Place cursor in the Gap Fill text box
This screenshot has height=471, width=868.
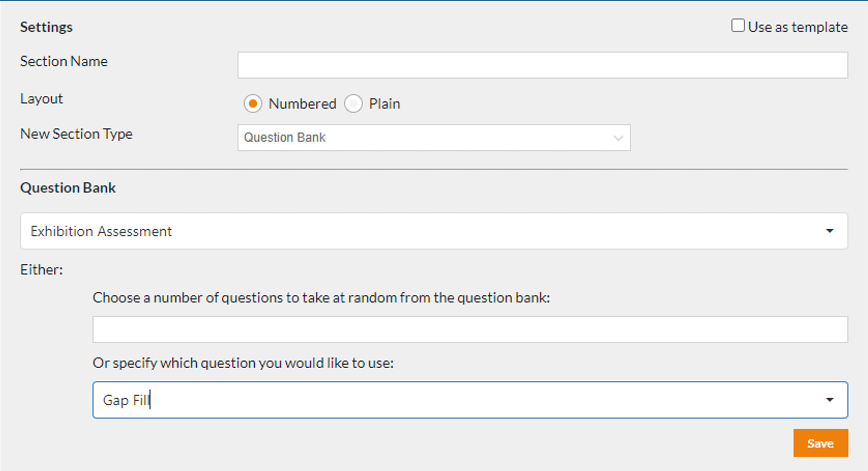(x=343, y=400)
